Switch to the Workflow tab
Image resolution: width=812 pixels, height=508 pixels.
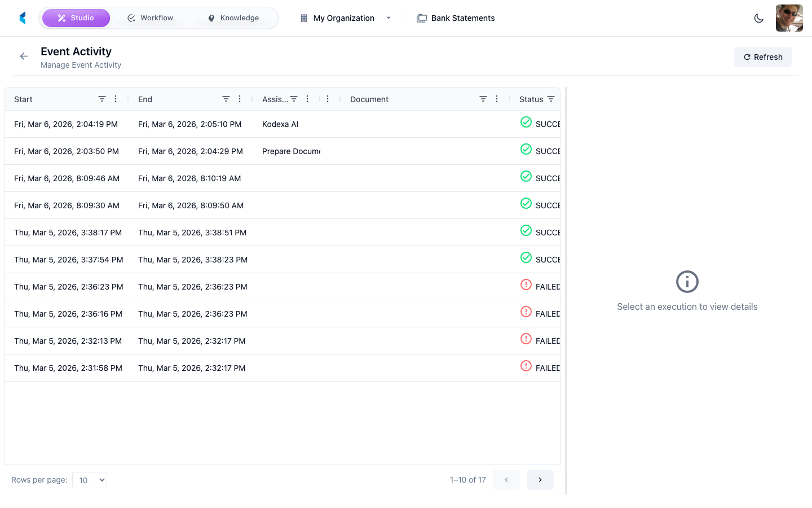pyautogui.click(x=150, y=17)
